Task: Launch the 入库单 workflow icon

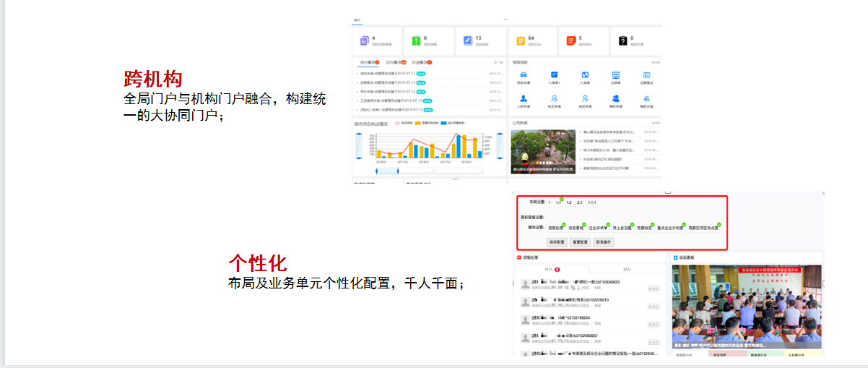Action: point(586,77)
